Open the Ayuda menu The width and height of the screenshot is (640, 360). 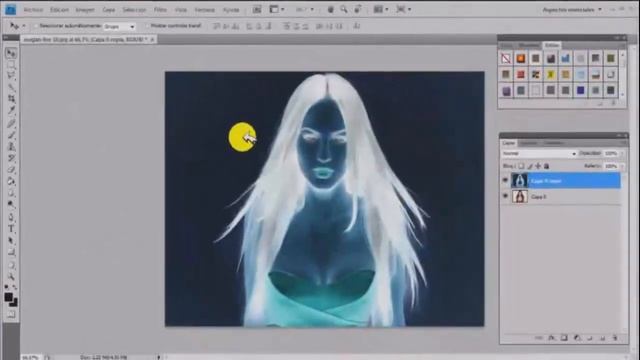[231, 10]
